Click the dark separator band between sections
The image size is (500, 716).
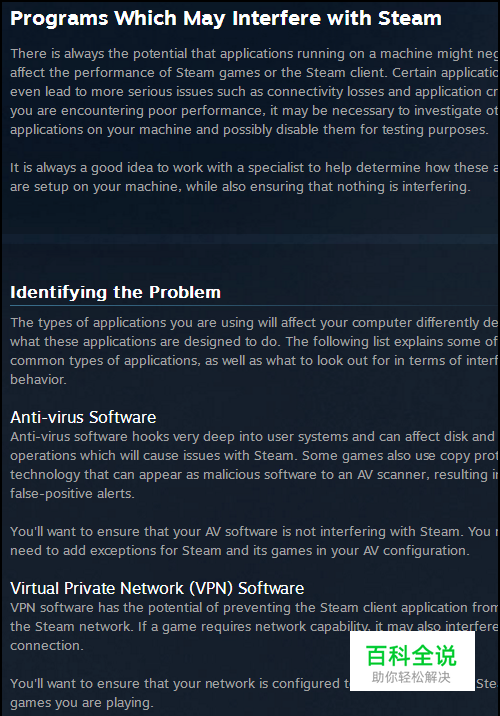tap(250, 239)
